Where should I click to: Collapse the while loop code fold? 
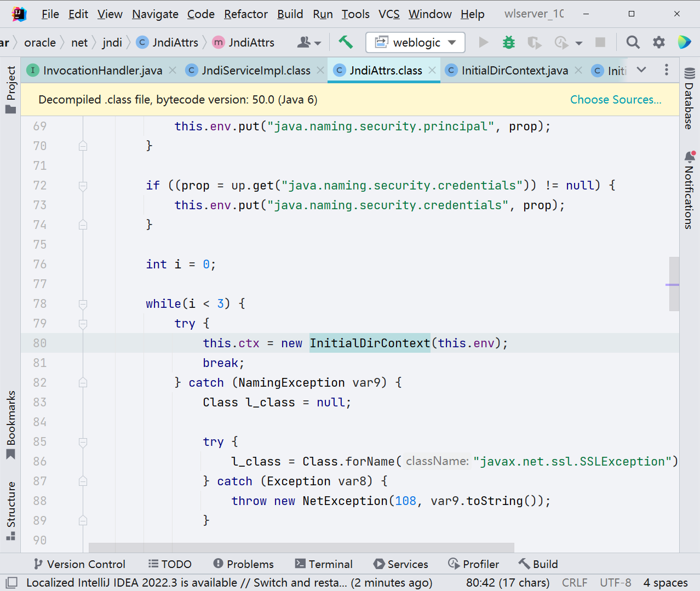[83, 303]
